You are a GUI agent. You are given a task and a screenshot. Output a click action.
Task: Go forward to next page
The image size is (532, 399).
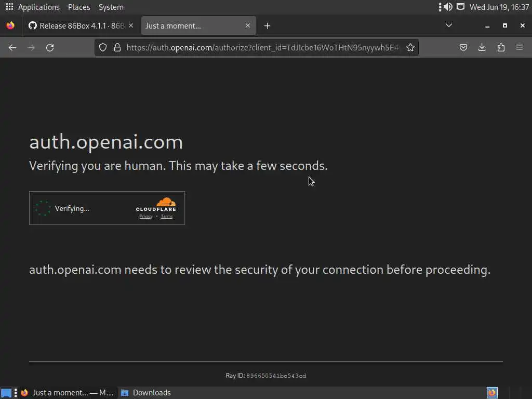[31, 47]
